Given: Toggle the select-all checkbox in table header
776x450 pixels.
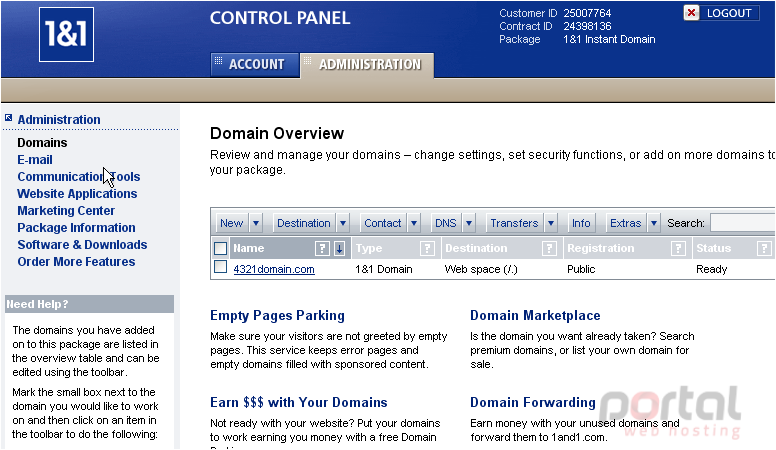Looking at the screenshot, I should tap(221, 249).
